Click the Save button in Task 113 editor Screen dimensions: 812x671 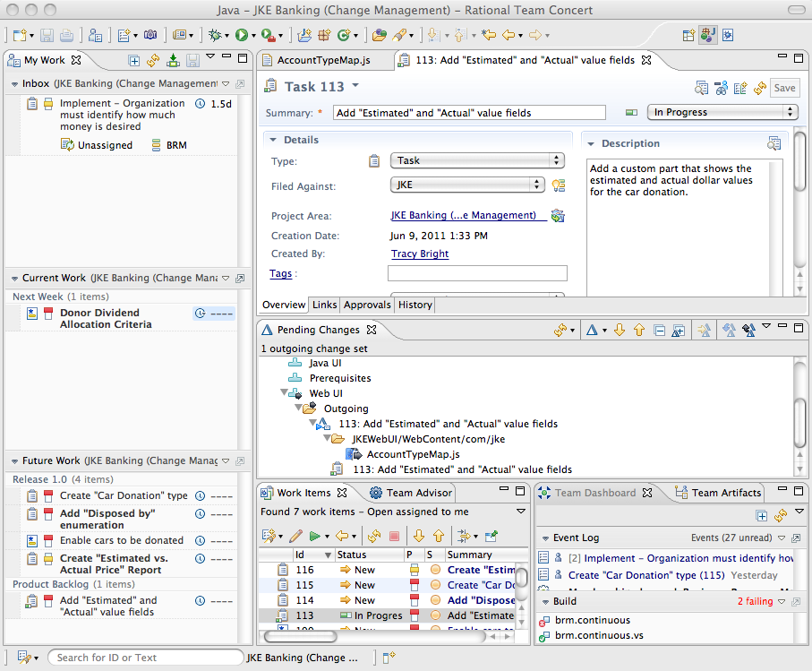tap(784, 88)
